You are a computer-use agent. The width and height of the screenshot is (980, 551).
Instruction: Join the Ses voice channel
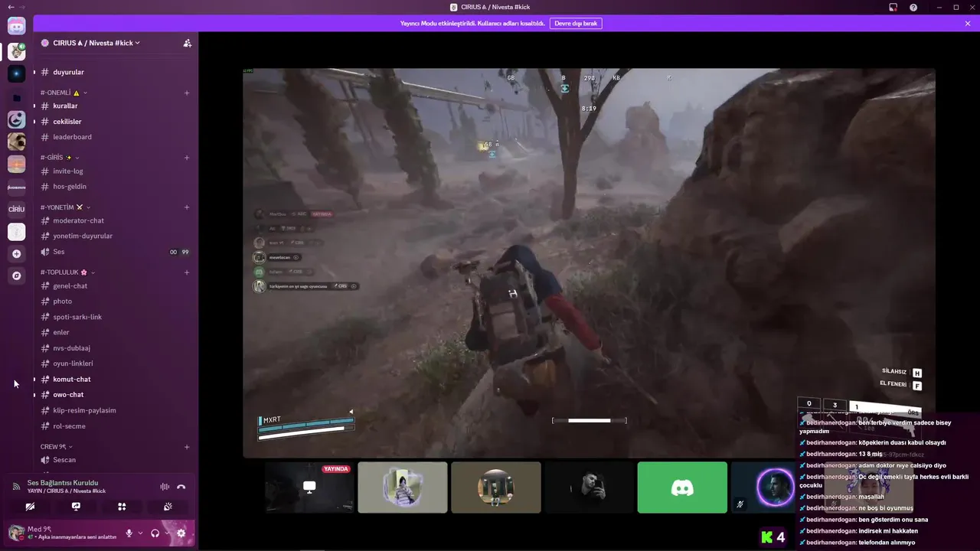point(115,252)
